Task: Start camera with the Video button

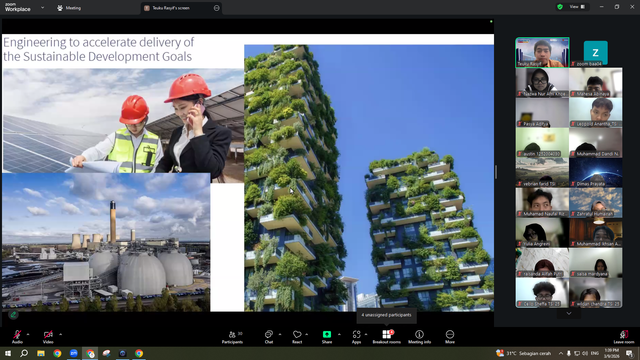Action: pos(48,337)
